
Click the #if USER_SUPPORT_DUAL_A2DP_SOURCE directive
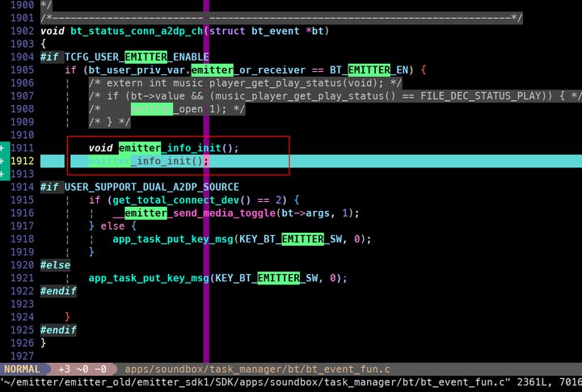[140, 187]
